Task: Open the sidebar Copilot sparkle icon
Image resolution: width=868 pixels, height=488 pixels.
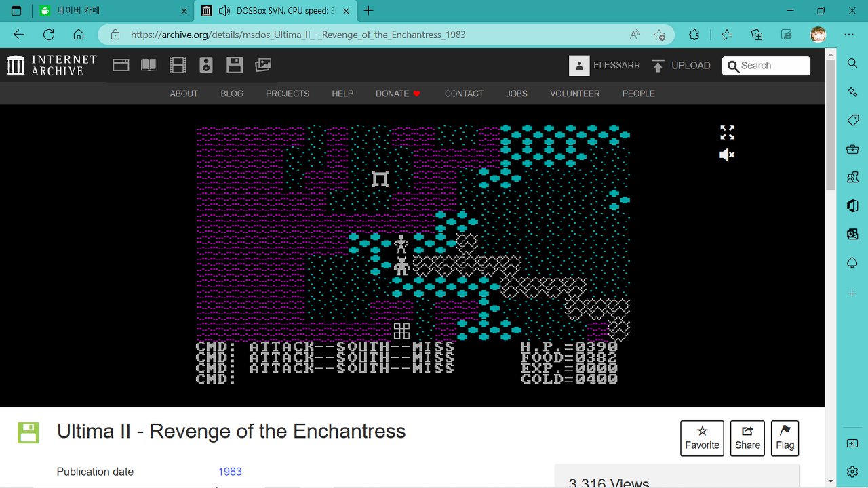Action: tap(852, 91)
